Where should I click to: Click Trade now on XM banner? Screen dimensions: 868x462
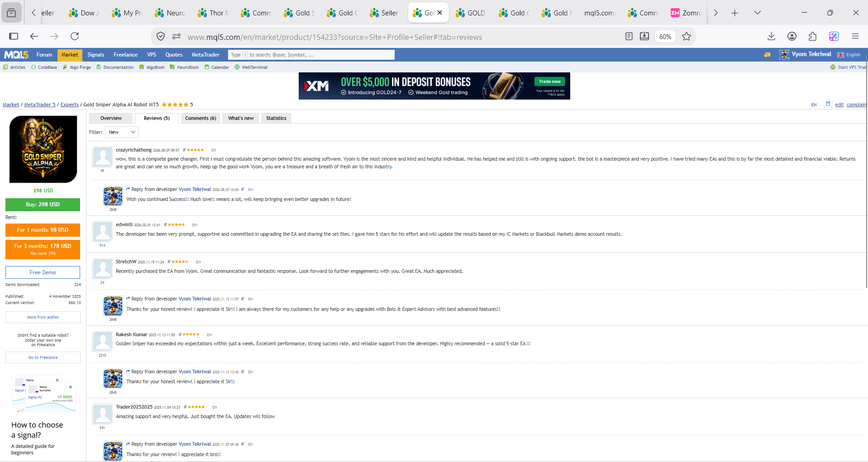(549, 81)
